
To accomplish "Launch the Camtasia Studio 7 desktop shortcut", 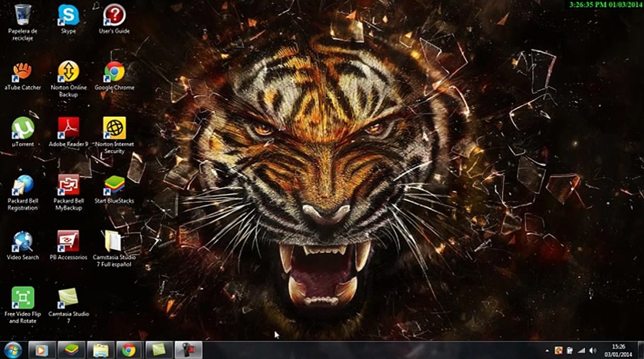I will click(x=68, y=306).
